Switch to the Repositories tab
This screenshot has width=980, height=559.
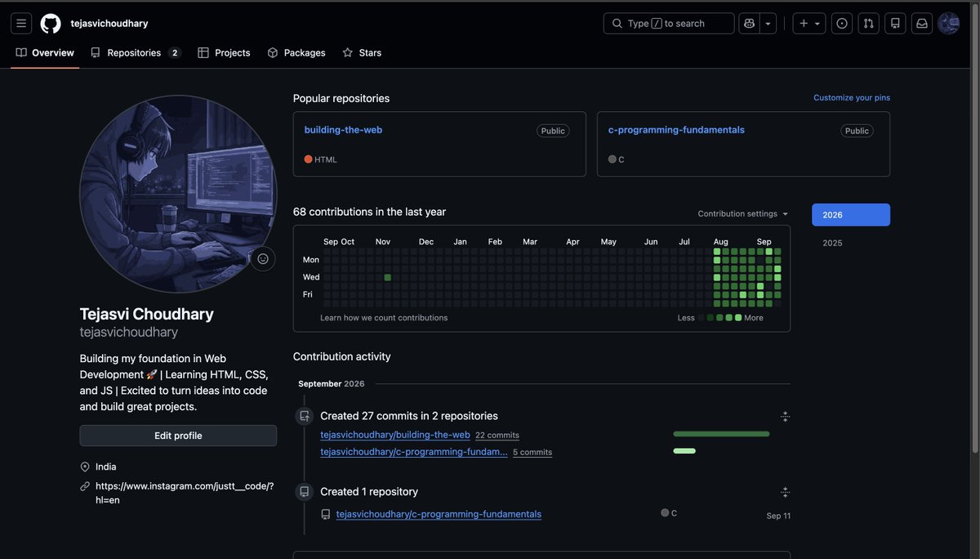136,53
